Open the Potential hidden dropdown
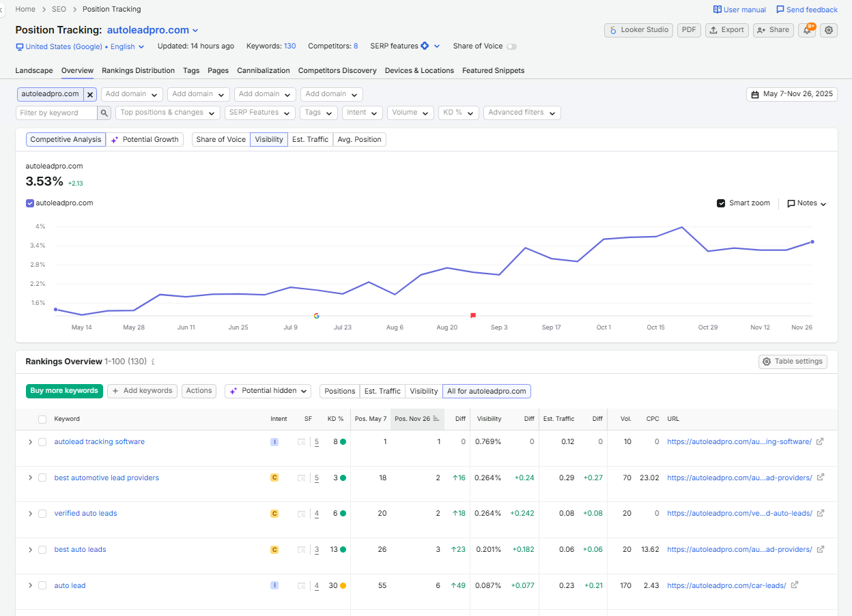This screenshot has height=616, width=852. tap(268, 391)
